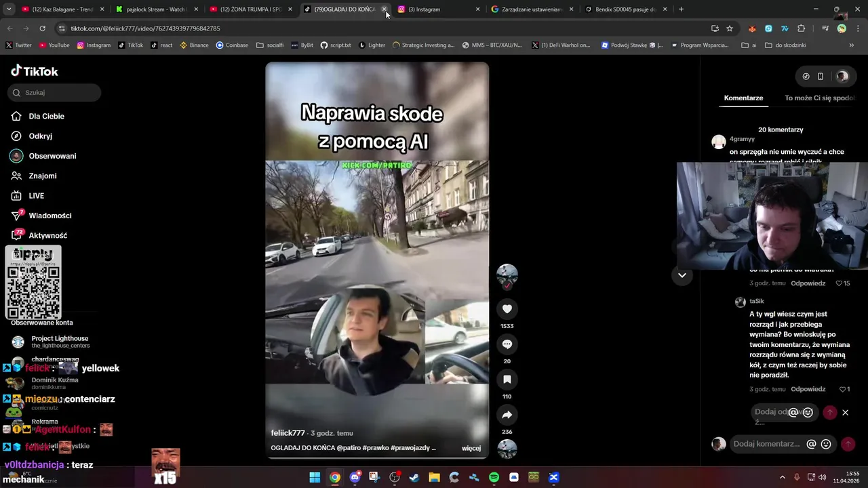
Task: Close the active TikTok browser tab
Action: pos(384,9)
